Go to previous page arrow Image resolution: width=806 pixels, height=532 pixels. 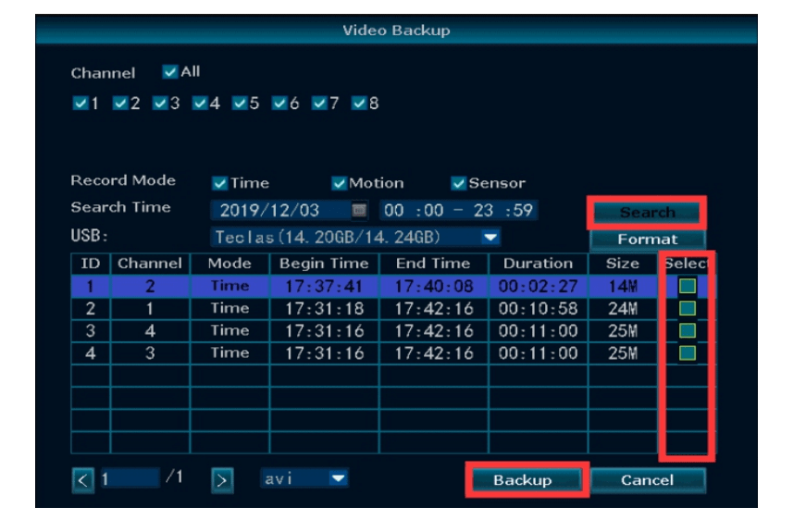tap(83, 480)
